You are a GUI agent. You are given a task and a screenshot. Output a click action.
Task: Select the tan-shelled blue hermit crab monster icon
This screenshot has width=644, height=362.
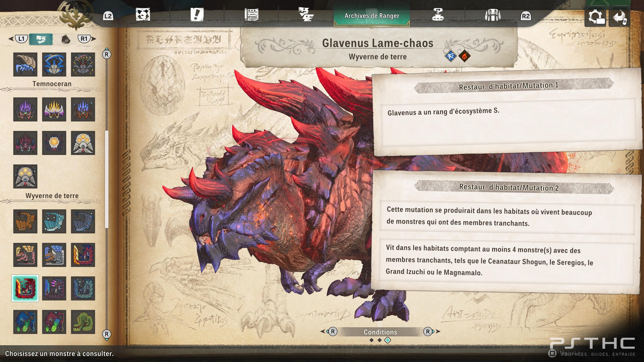pyautogui.click(x=25, y=65)
